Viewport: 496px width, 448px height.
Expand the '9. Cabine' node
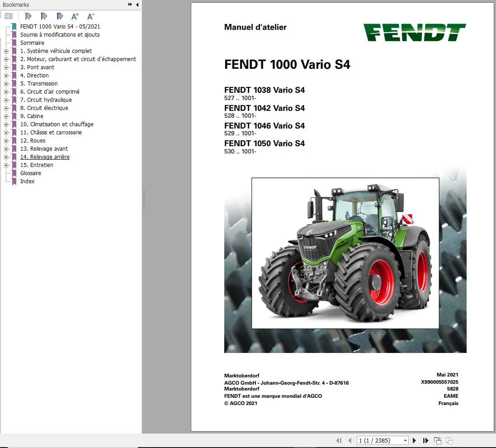coord(6,116)
